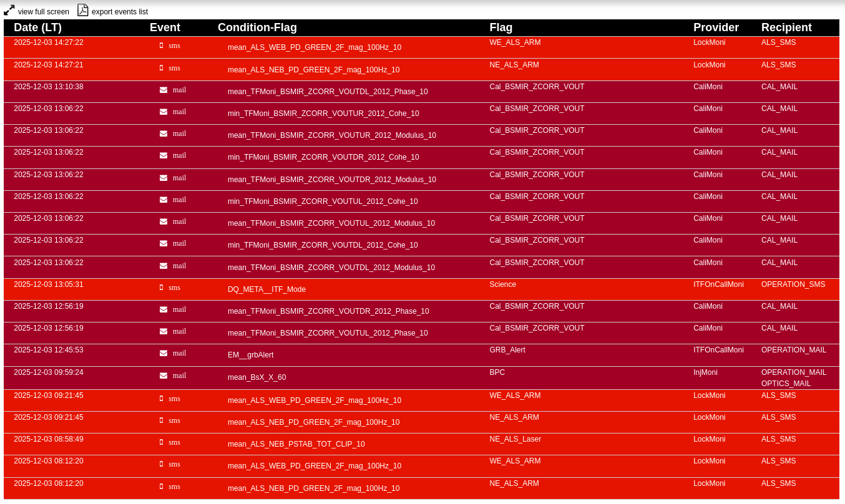Click the Science flag cell

[502, 284]
